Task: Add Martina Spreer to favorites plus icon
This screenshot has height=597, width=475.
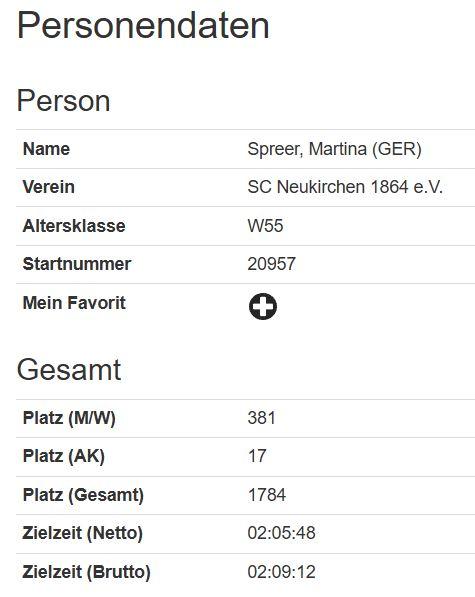Action: tap(263, 306)
